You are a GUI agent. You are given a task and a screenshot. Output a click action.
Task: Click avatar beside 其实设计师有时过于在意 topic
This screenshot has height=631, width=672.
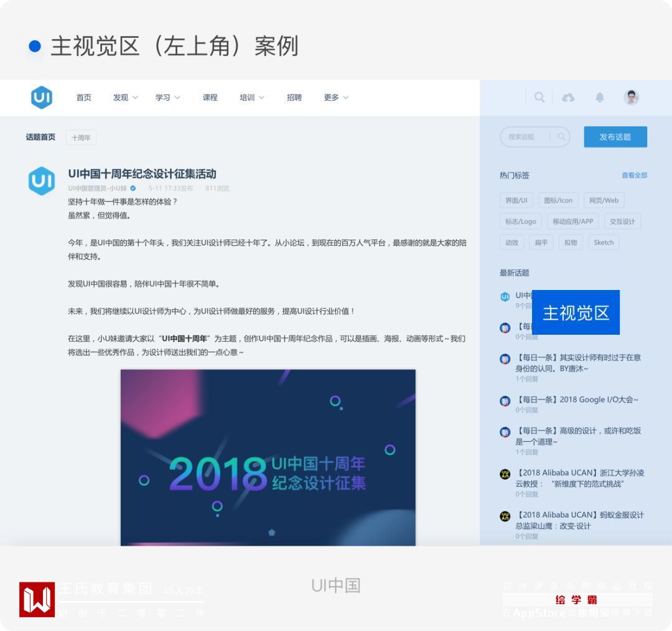tap(505, 359)
